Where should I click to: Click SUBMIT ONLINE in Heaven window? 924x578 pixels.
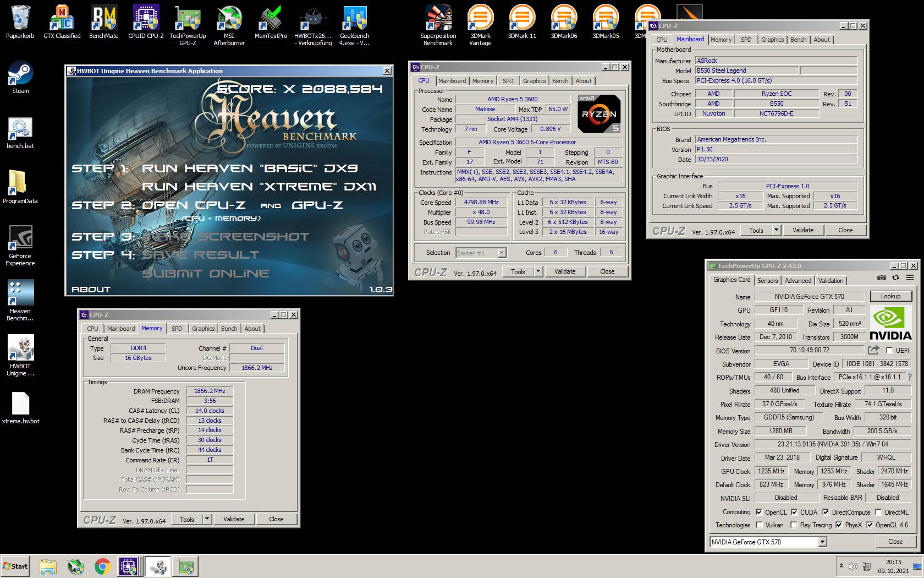(x=206, y=273)
